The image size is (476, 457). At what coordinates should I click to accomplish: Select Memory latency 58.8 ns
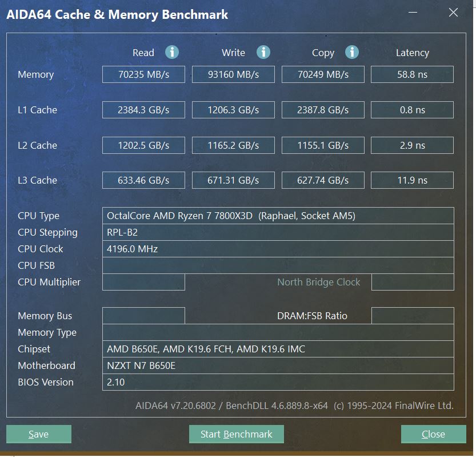coord(412,74)
